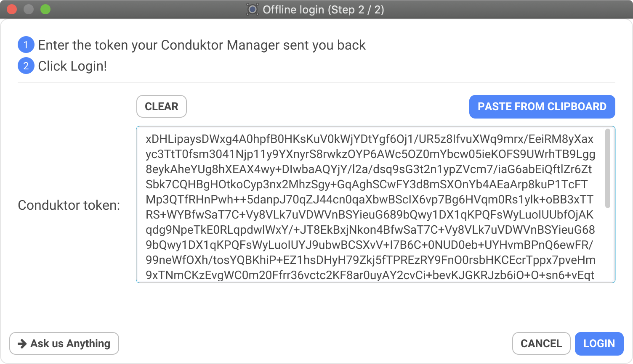633x364 pixels.
Task: Open the Ask us Anything help button
Action: pyautogui.click(x=64, y=343)
